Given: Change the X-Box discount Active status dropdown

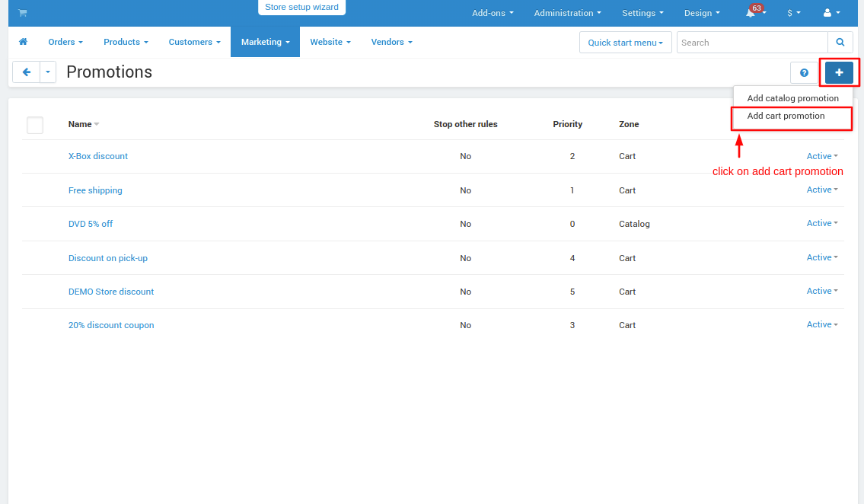Looking at the screenshot, I should 822,156.
